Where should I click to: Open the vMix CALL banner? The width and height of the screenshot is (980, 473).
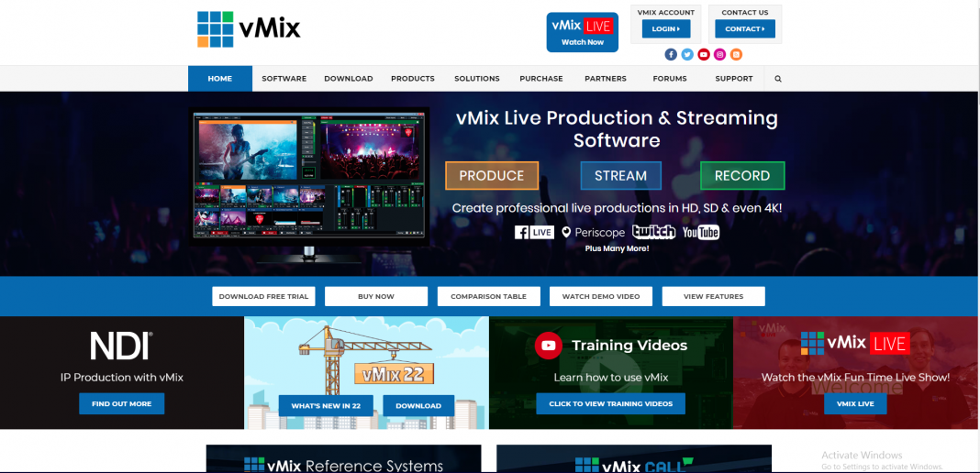coord(634,458)
